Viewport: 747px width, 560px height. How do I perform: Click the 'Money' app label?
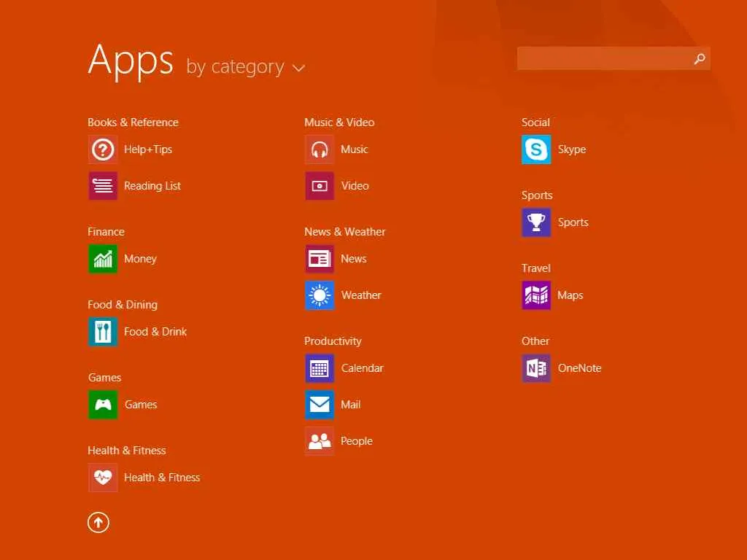tap(140, 259)
